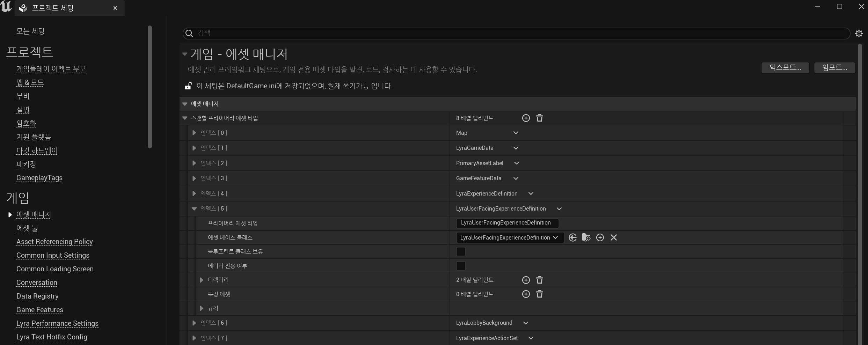Create new class plus icon for 에셋 베이스 클래스
Viewport: 868px width, 345px height.
point(600,237)
